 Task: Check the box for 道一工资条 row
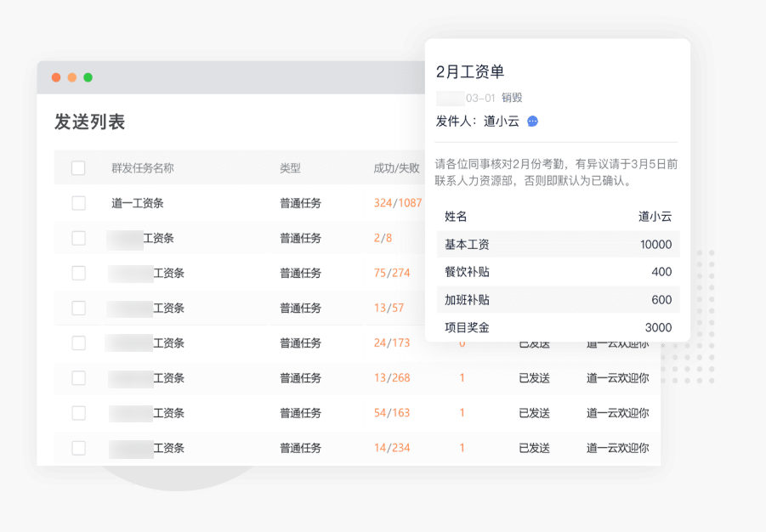[78, 203]
